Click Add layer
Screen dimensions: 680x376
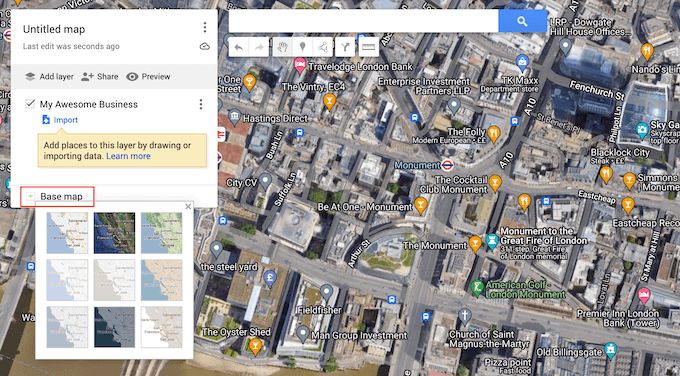[x=49, y=77]
